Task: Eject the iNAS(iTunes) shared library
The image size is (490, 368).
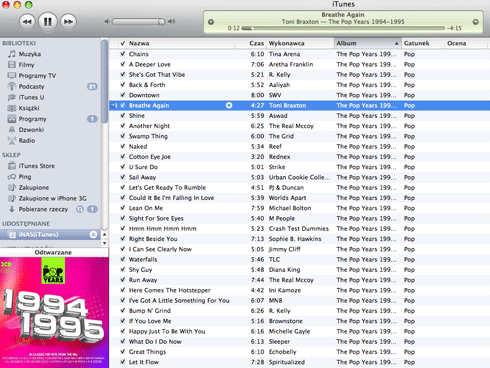Action: [x=93, y=235]
